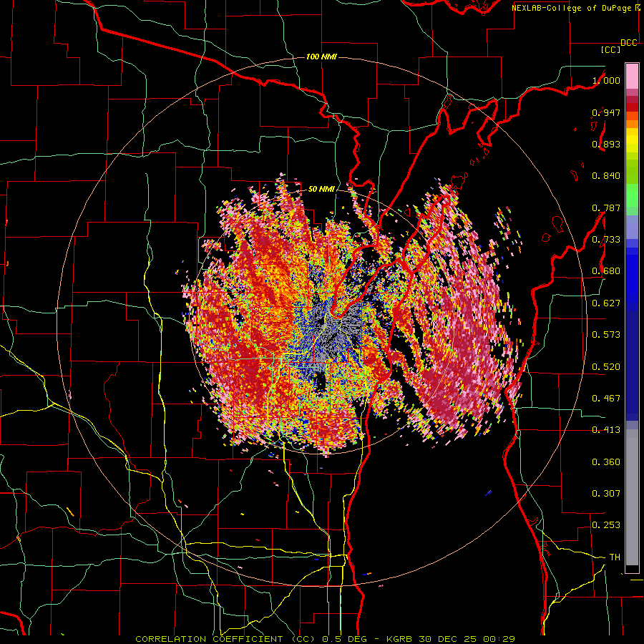
Task: Click the 0.413 legend value
Action: pos(606,430)
